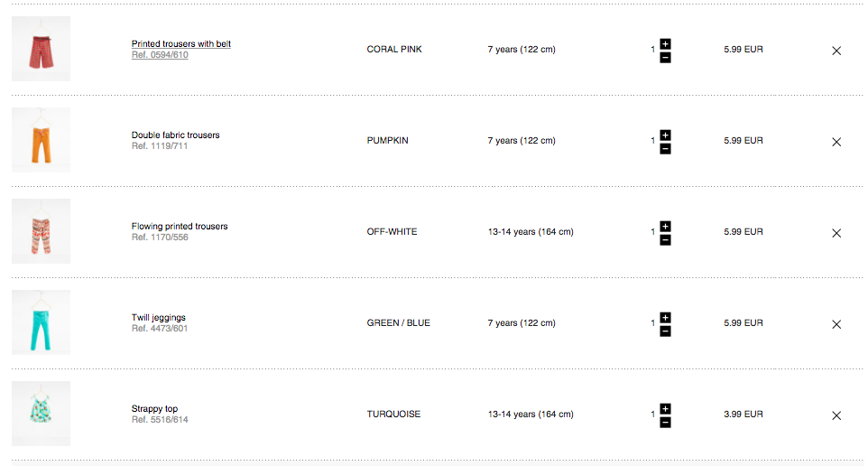The image size is (868, 466).
Task: View the coral pink trousers thumbnail
Action: 41,50
